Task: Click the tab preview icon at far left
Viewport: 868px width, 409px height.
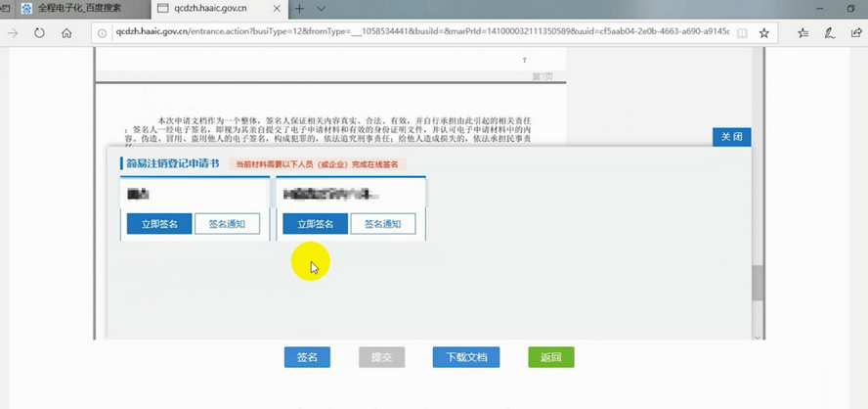Action: (x=6, y=8)
